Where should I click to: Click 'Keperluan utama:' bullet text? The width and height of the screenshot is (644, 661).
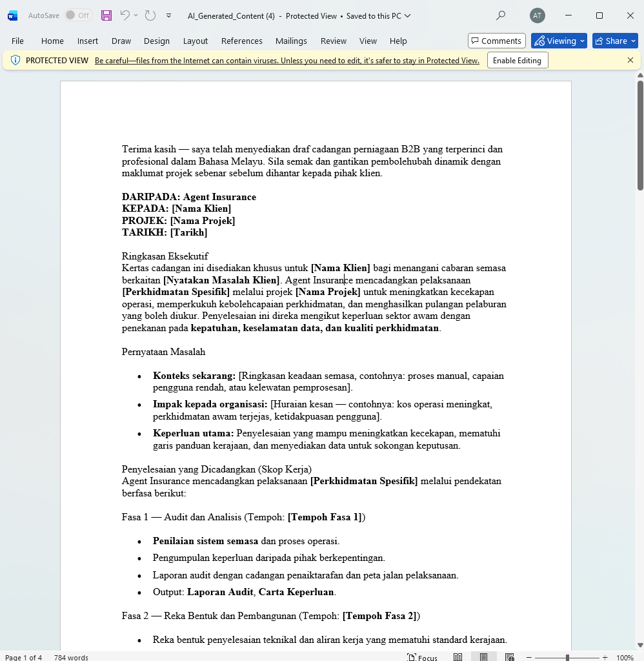[x=193, y=433]
